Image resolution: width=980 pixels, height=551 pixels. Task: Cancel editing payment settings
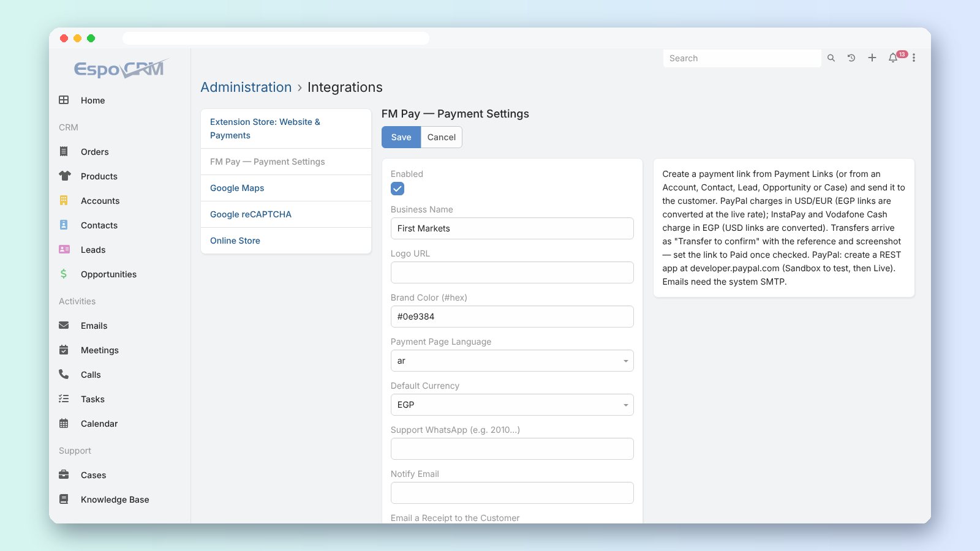click(442, 137)
